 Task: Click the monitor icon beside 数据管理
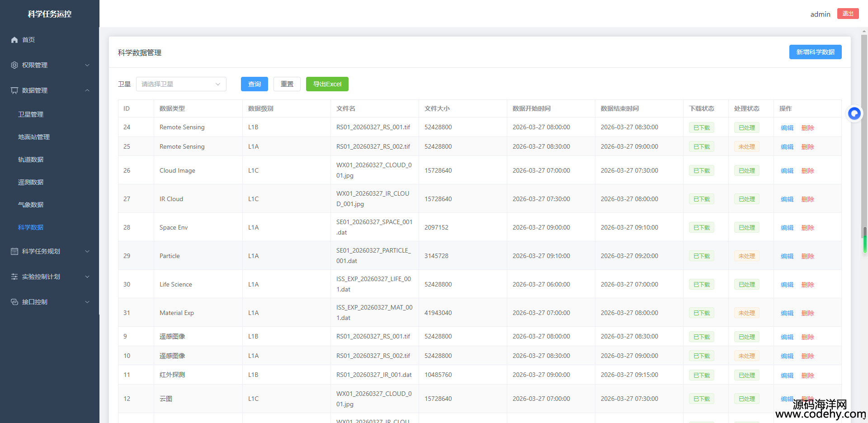point(14,90)
